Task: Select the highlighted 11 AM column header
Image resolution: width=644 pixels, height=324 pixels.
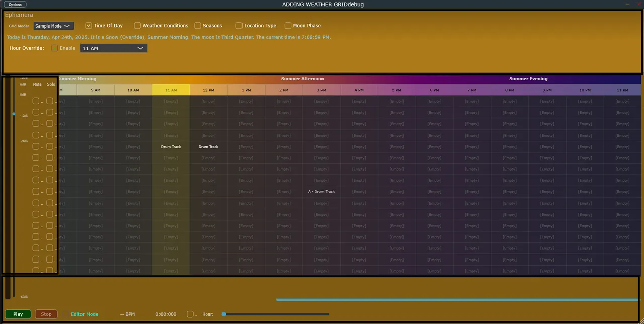Action: [171, 90]
